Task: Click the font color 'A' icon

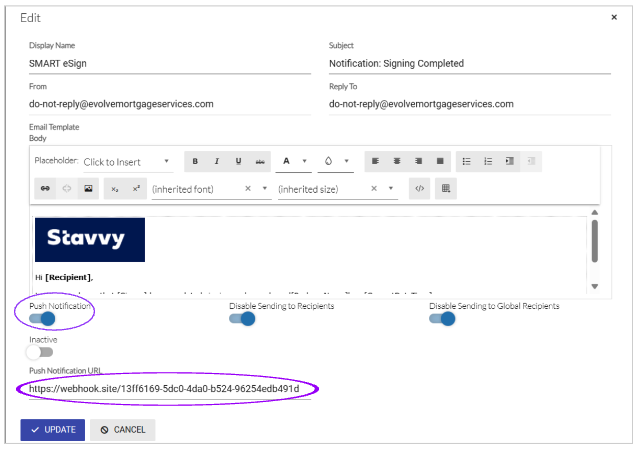Action: [x=287, y=161]
